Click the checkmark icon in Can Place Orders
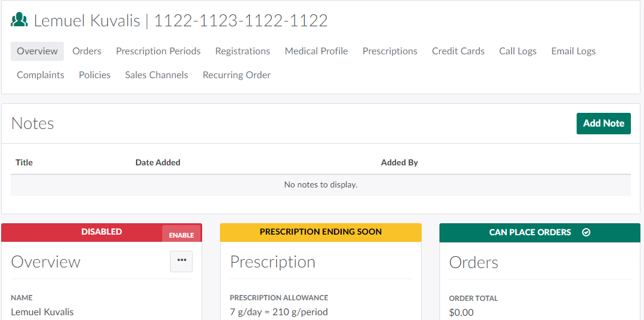The height and width of the screenshot is (320, 644). (x=586, y=232)
